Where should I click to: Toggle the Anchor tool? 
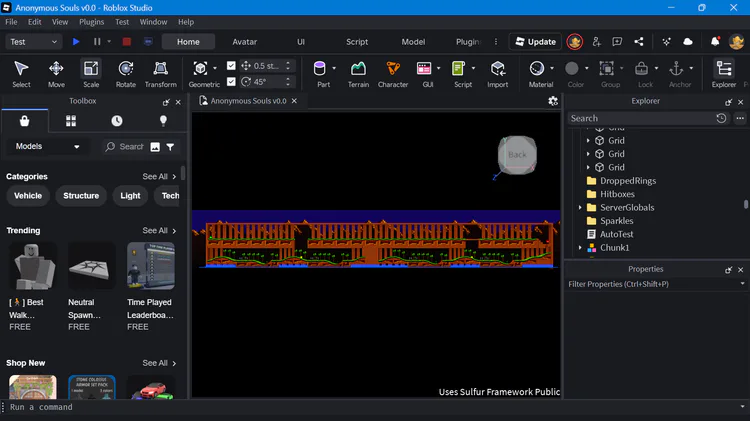[x=676, y=68]
